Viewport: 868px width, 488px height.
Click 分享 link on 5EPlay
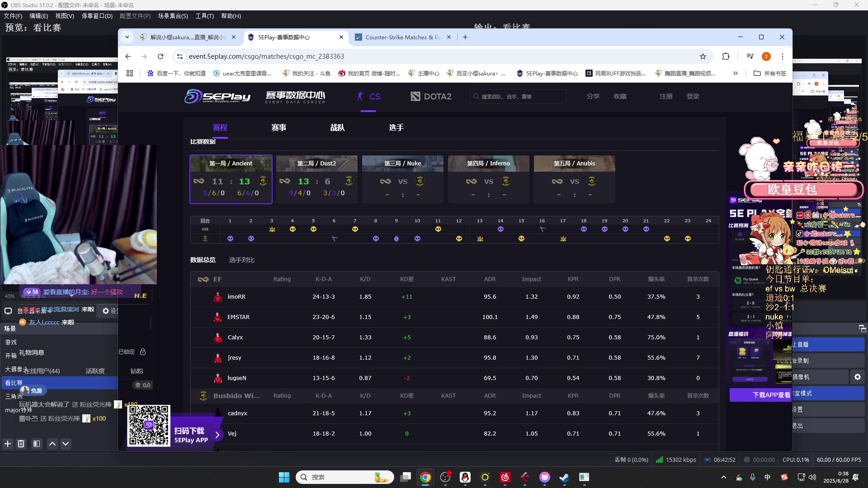point(593,96)
